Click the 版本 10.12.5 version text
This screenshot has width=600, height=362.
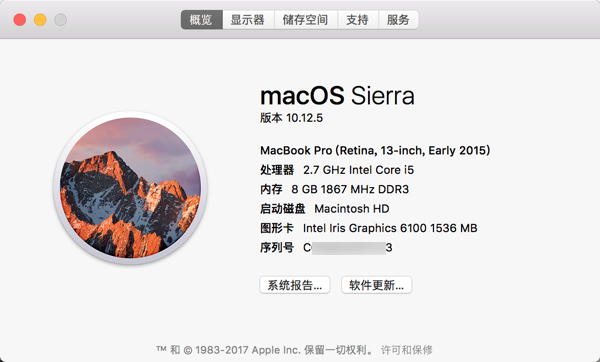[x=292, y=118]
